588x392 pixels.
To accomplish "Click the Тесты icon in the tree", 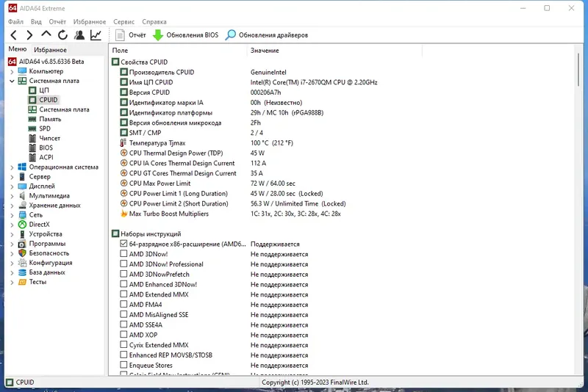I will (23, 282).
